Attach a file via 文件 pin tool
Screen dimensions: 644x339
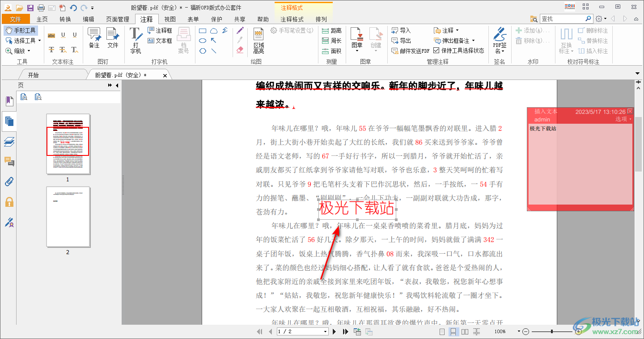tap(113, 38)
